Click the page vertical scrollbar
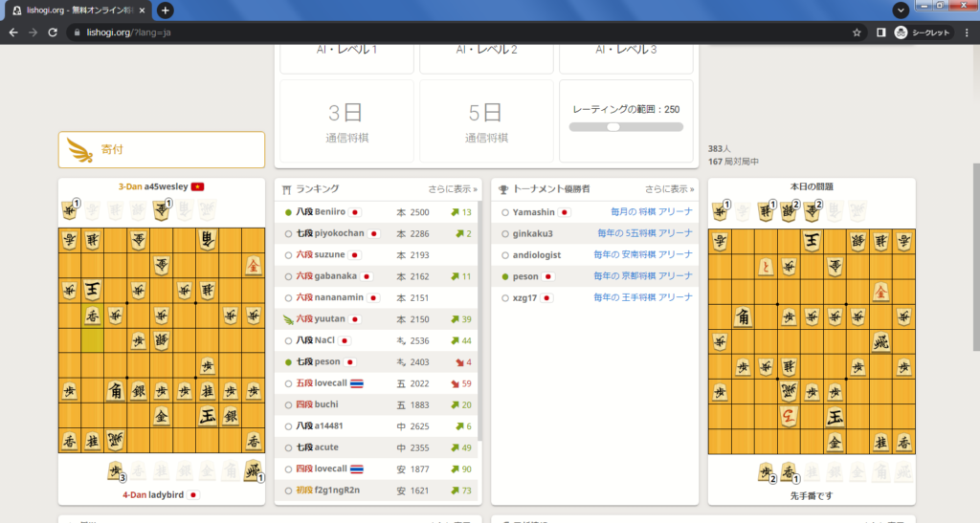The width and height of the screenshot is (980, 523). click(975, 257)
